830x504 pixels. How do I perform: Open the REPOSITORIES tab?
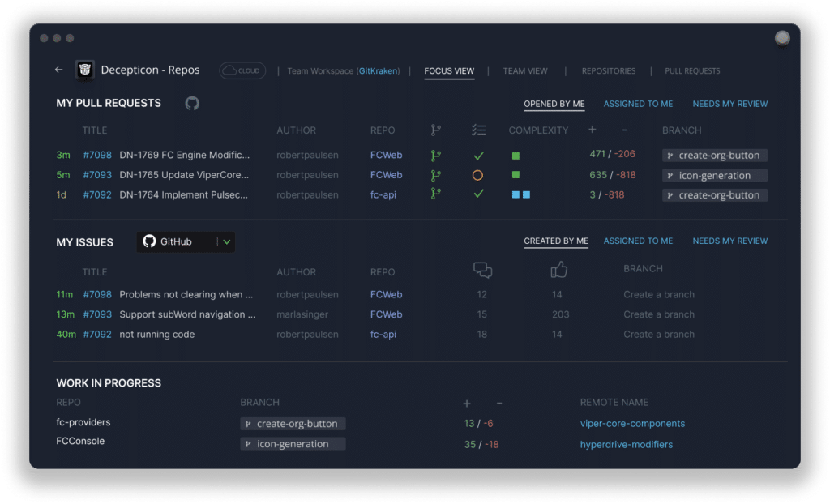(609, 71)
